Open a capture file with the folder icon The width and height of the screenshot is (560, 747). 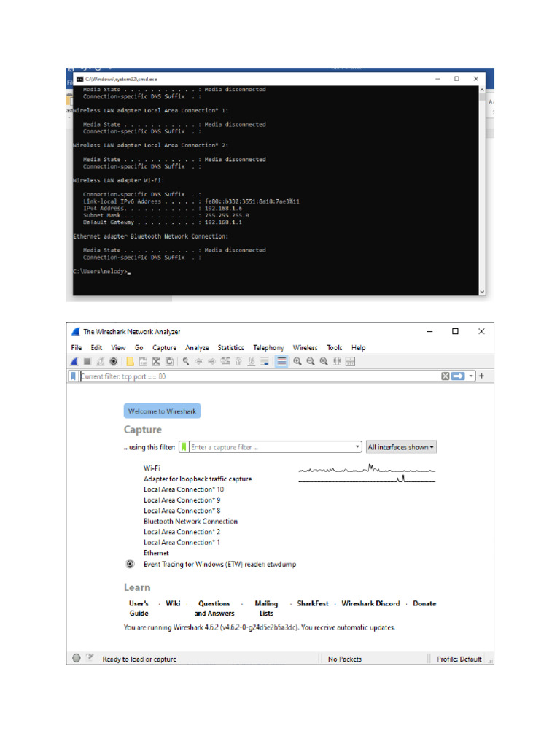click(x=130, y=362)
